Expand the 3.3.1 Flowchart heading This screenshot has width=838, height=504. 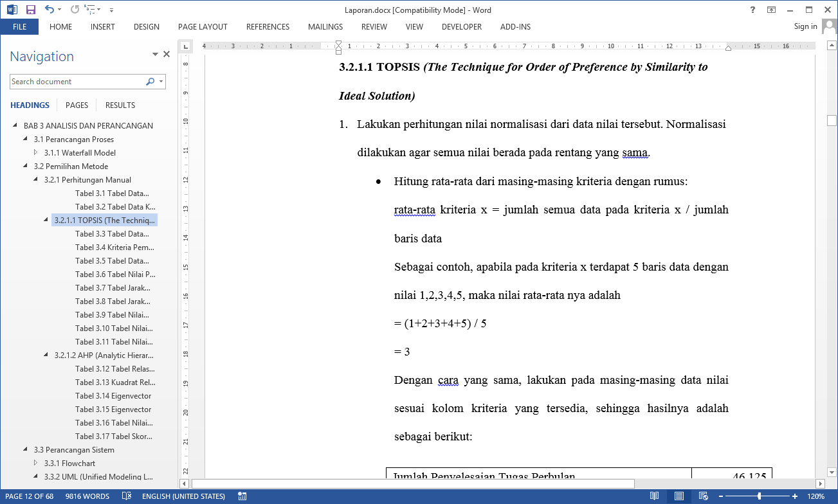pyautogui.click(x=36, y=463)
